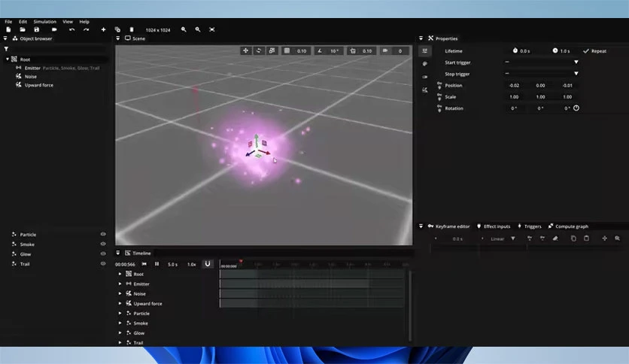
Task: Click the redo arrow icon
Action: coord(86,29)
